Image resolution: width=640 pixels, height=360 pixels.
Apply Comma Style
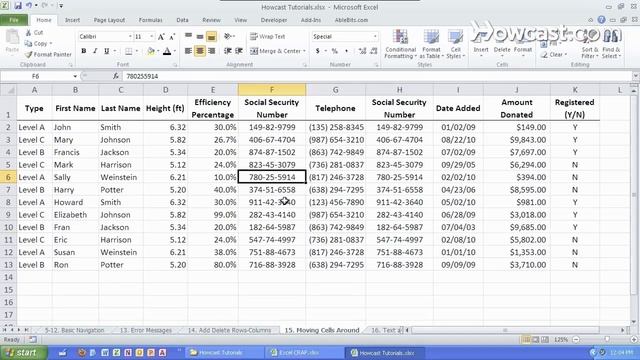tap(347, 51)
